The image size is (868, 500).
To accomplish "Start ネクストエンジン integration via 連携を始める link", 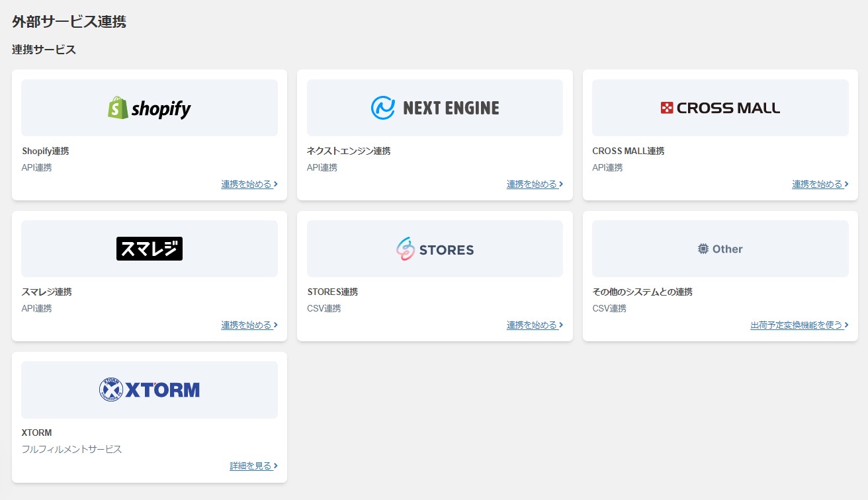I will coord(535,184).
